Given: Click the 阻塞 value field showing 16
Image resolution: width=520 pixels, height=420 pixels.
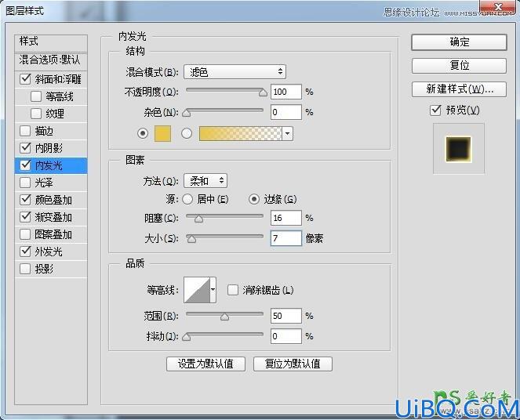Looking at the screenshot, I should (286, 218).
